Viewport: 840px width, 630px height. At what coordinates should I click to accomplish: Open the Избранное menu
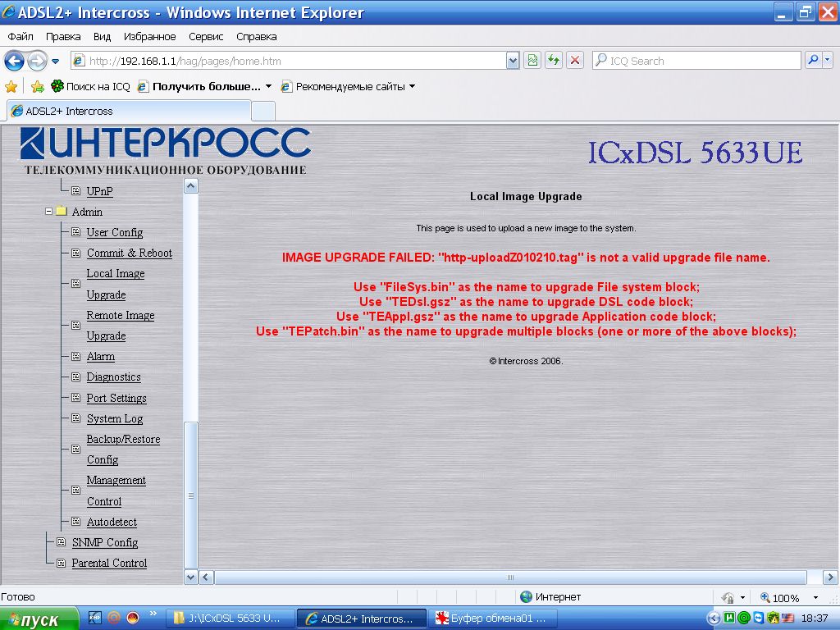(x=150, y=36)
